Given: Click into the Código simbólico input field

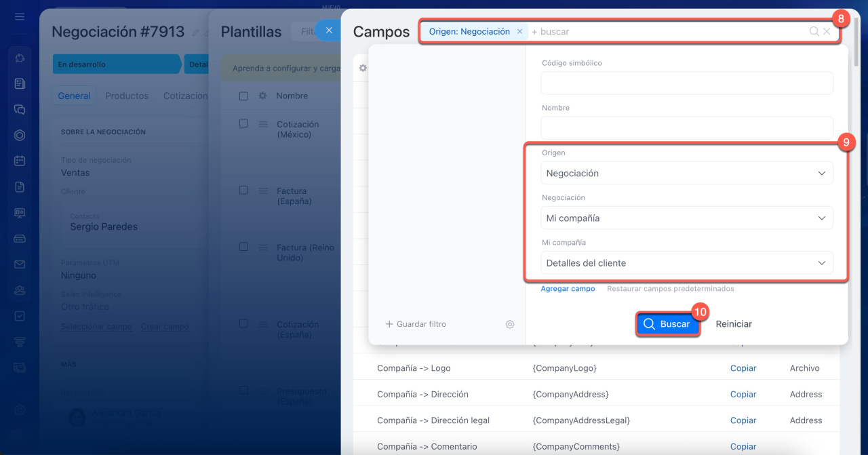Looking at the screenshot, I should 686,83.
